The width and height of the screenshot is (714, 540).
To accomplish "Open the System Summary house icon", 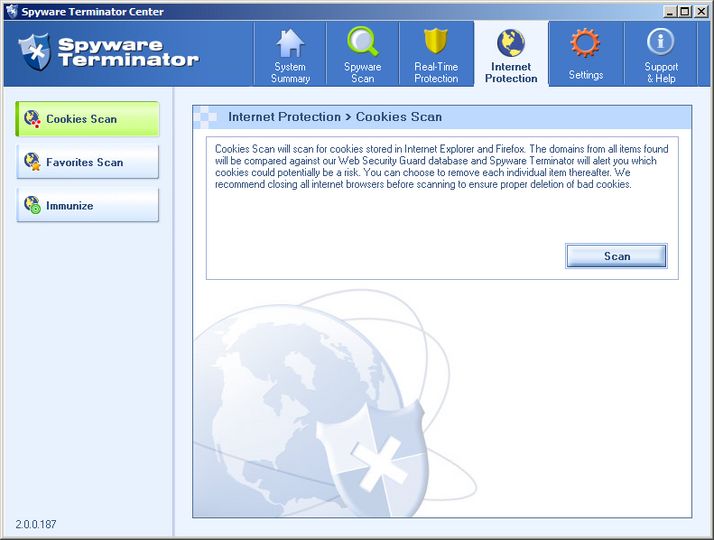I will pos(290,43).
